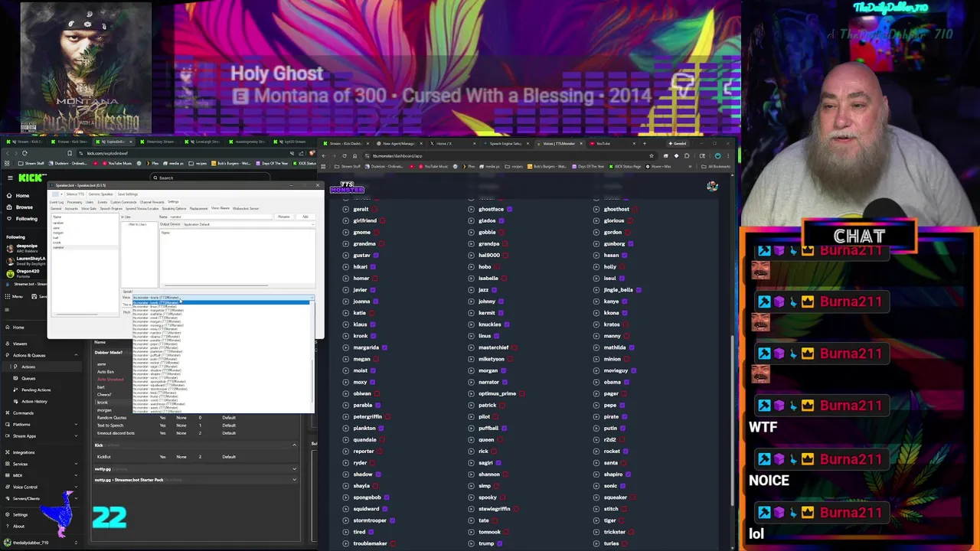Open Speech Engines tab in Speaker.bot
Viewport: 980px width, 551px height.
point(111,208)
